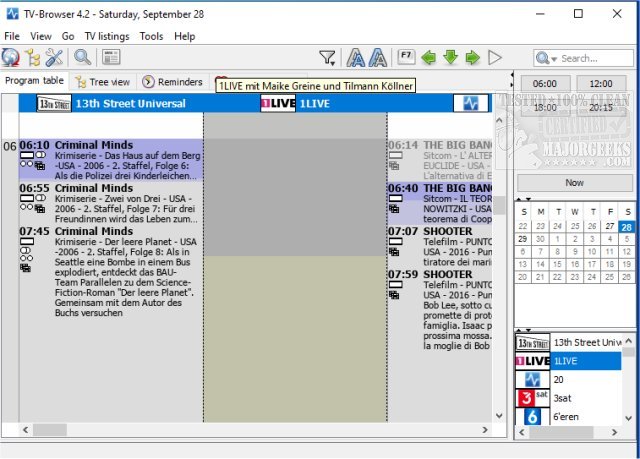Open the Help menu
Screen dimensions: 640x459
click(x=184, y=36)
